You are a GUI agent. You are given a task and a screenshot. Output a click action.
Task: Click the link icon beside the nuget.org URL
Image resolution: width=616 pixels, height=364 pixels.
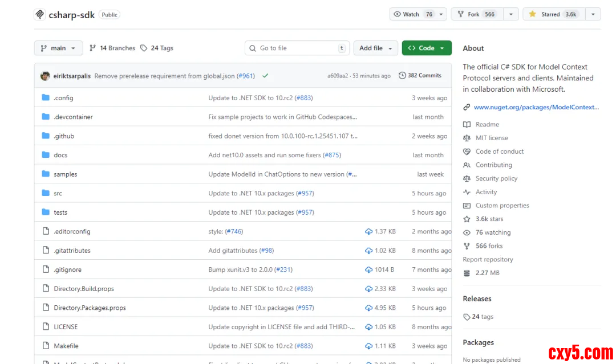(467, 107)
